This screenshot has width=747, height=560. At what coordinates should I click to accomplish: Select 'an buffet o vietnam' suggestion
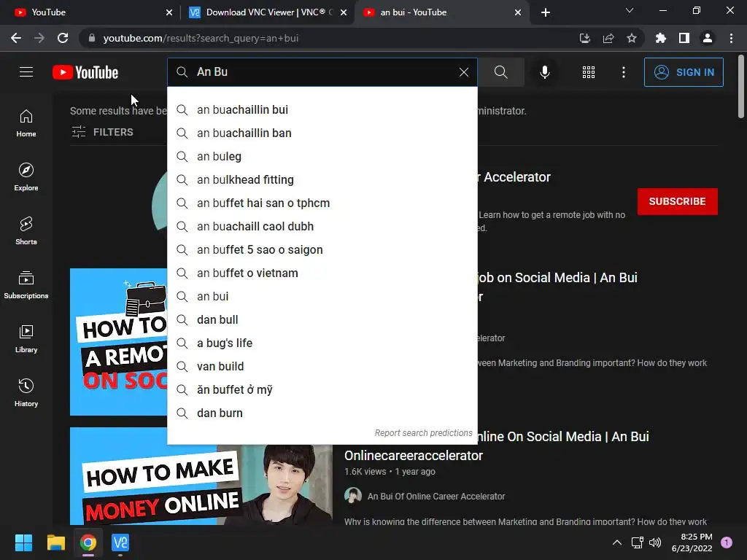[x=322, y=273]
